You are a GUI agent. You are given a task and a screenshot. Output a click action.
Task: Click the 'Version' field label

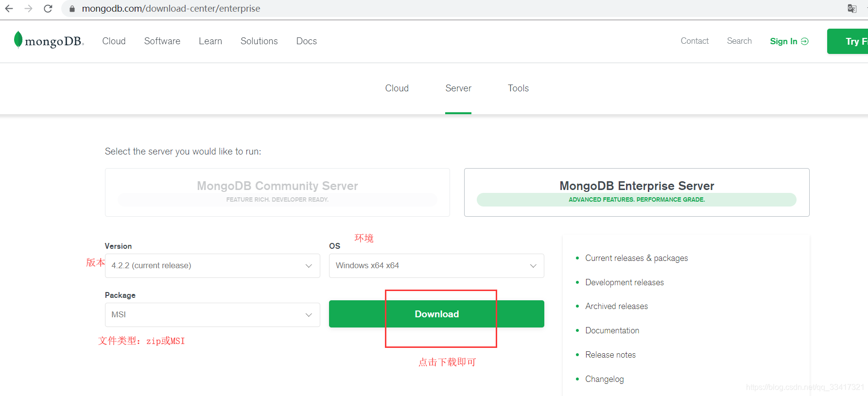pyautogui.click(x=118, y=246)
